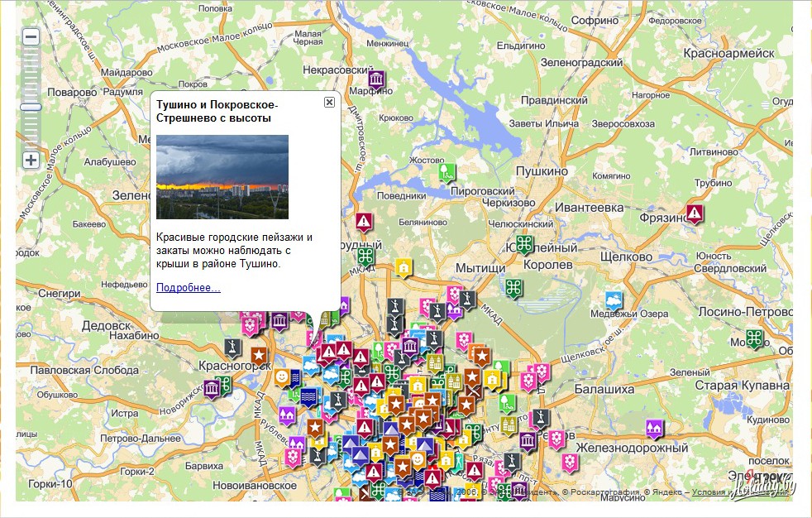Zoom out with the minus button
The width and height of the screenshot is (812, 518).
(31, 37)
